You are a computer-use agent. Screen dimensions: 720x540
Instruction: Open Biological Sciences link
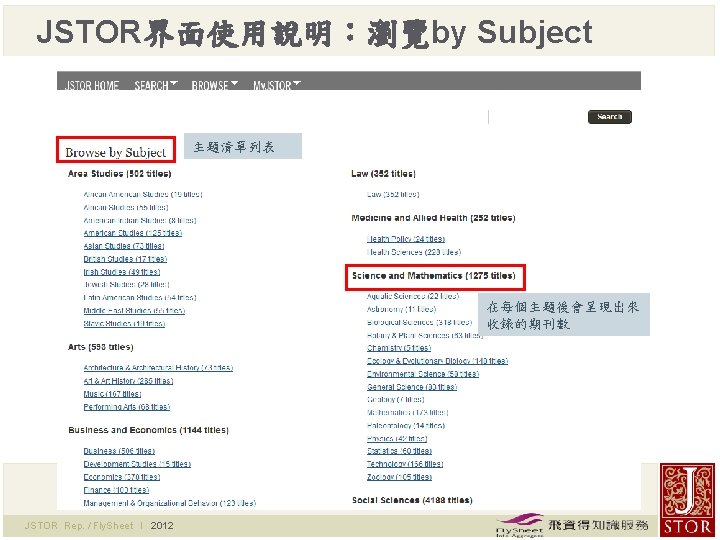[419, 322]
